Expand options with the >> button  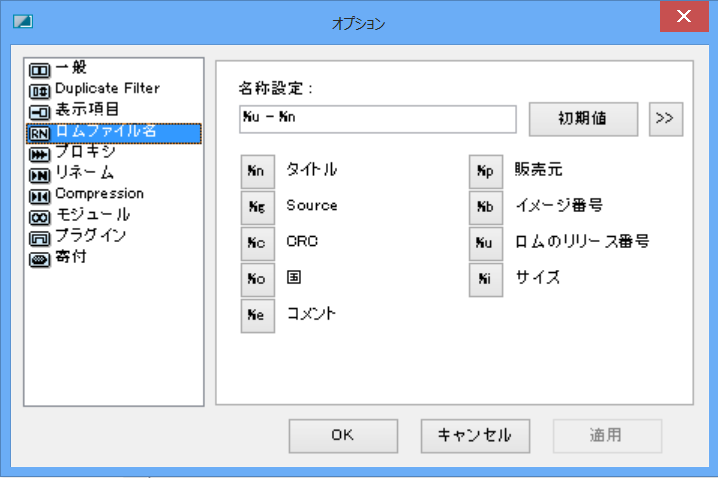tap(666, 119)
